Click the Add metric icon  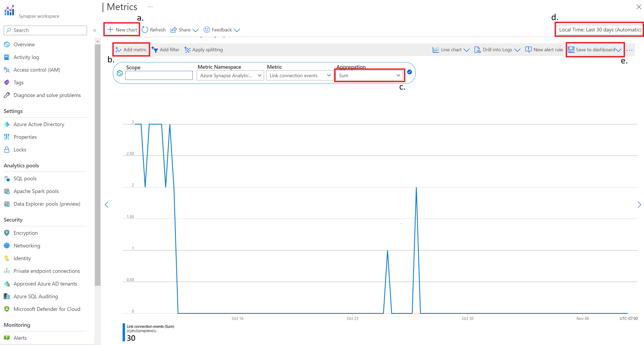coord(118,50)
